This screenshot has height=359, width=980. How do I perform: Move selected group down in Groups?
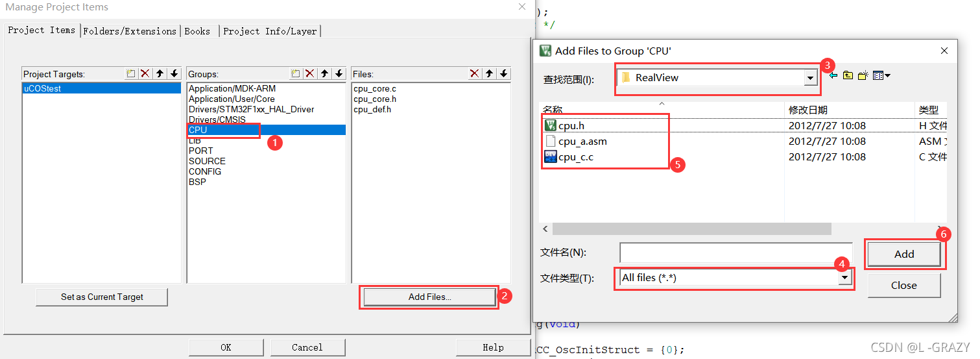coord(339,74)
